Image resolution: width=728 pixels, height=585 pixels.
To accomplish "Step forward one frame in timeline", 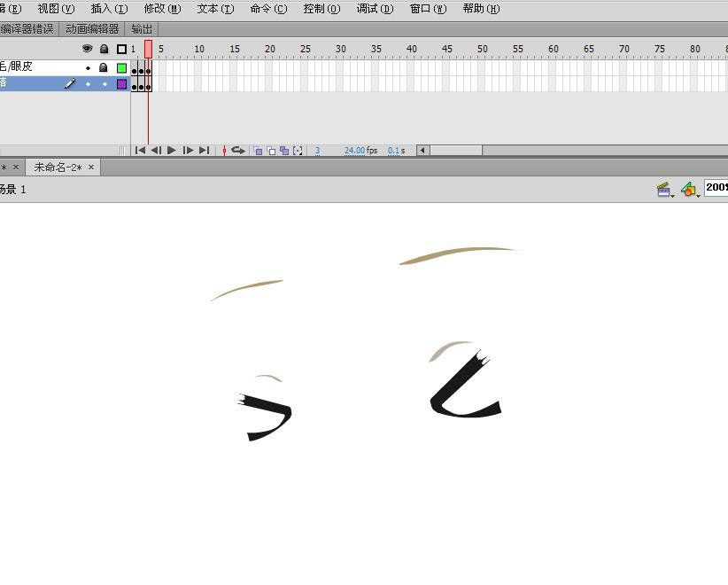I will pos(188,151).
